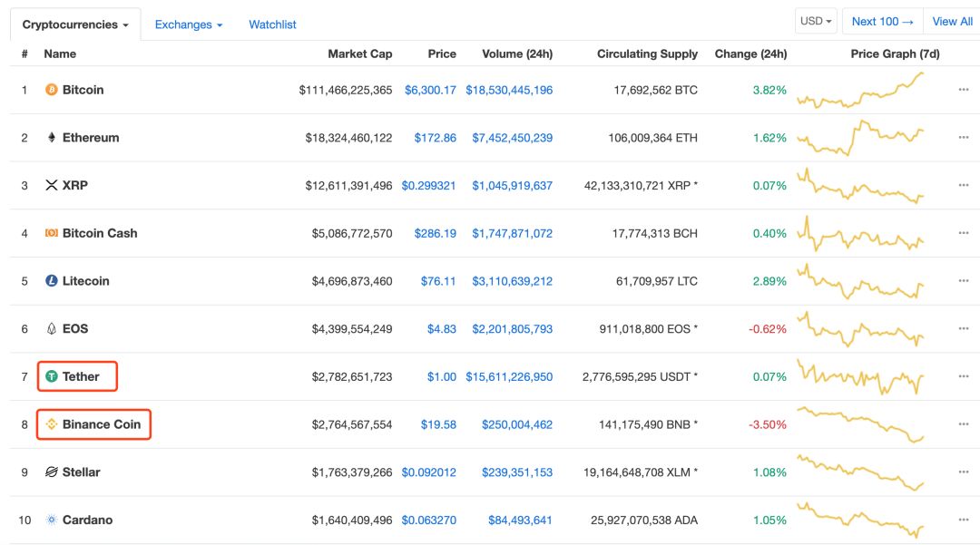Click the Bitcoin orange logo icon

pyautogui.click(x=52, y=90)
